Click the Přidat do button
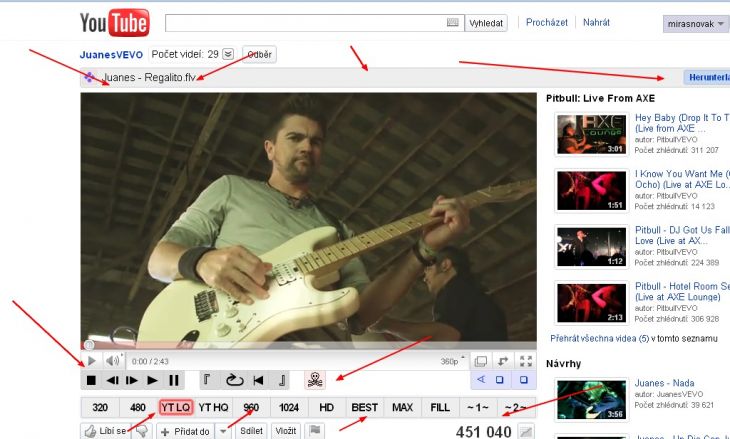Image resolution: width=730 pixels, height=439 pixels. pos(185,431)
